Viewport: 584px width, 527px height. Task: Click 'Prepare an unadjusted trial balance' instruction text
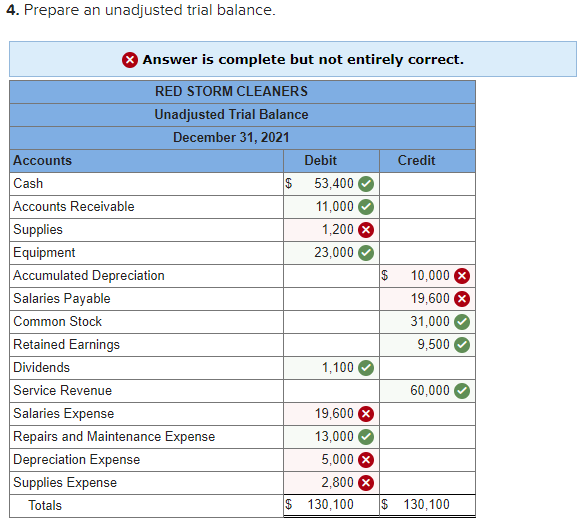tap(149, 10)
